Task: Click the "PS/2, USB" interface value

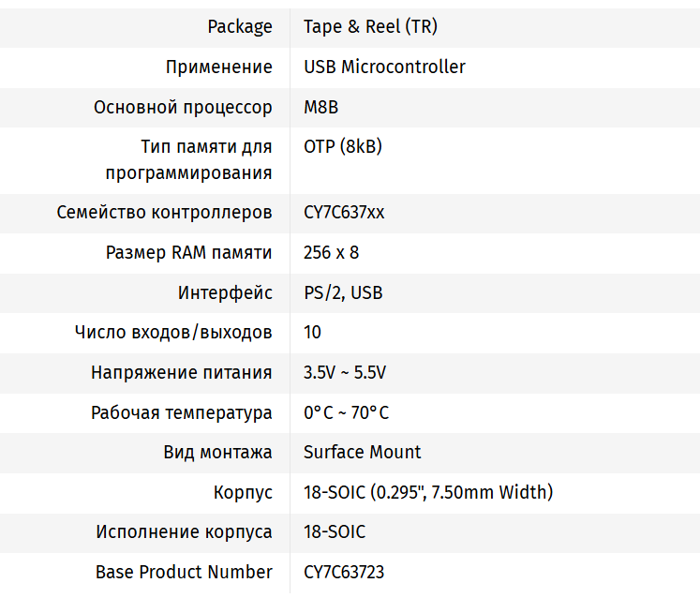Action: (343, 293)
